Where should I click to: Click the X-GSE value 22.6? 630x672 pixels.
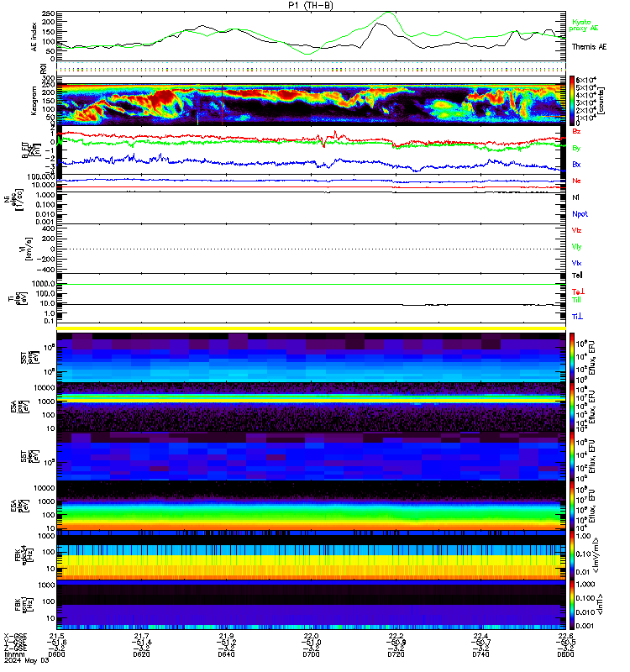565,636
